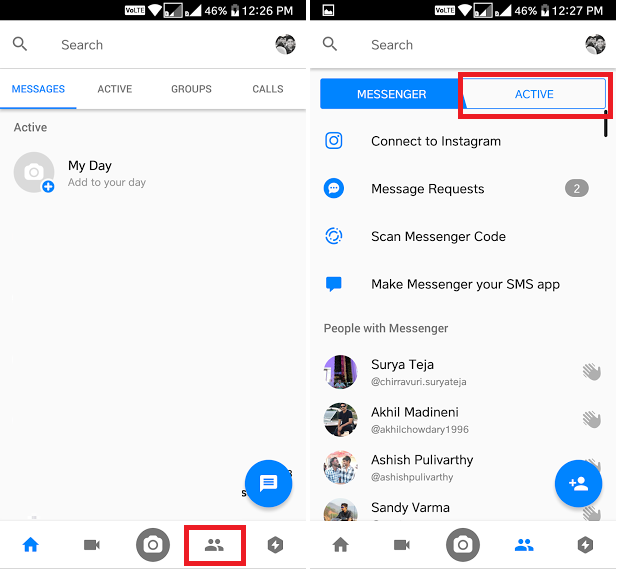This screenshot has height=569, width=617.
Task: Open Ashish Pulivarthy's avatar
Action: [341, 467]
